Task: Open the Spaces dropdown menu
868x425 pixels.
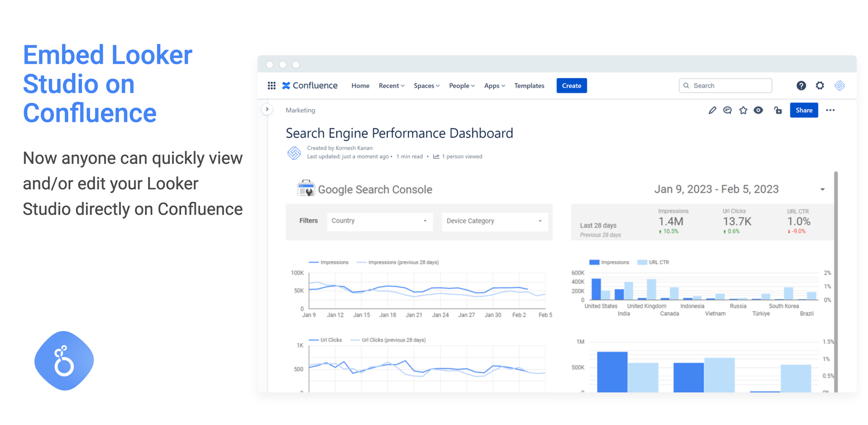Action: click(426, 86)
